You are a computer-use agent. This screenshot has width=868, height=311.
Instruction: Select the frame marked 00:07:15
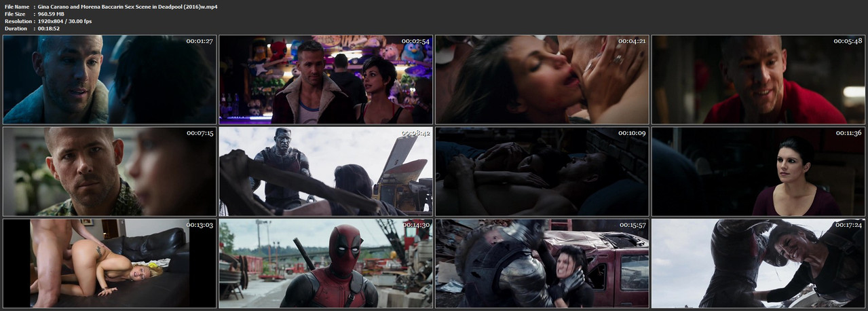point(110,172)
